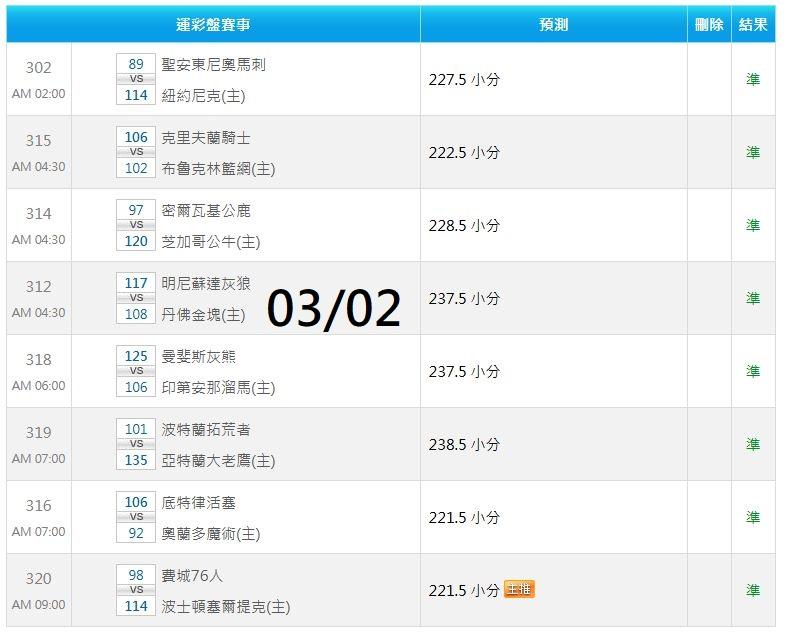The height and width of the screenshot is (637, 785).
Task: Open the 紐約尼克(主) team link
Action: click(203, 96)
